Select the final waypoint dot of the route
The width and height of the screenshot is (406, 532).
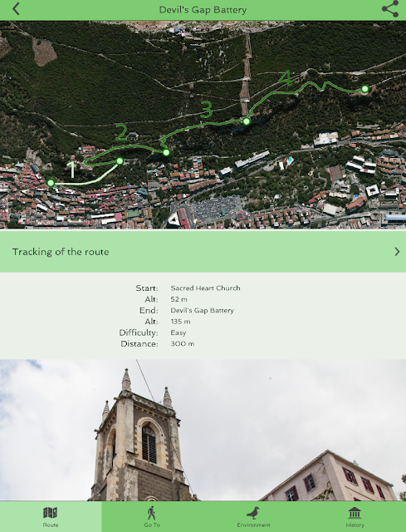pyautogui.click(x=364, y=89)
